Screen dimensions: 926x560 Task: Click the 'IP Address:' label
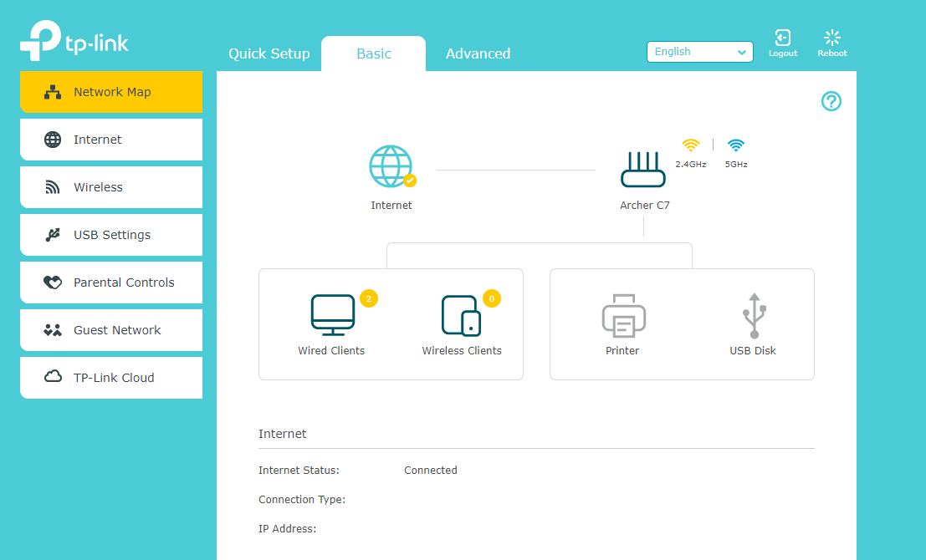[287, 529]
